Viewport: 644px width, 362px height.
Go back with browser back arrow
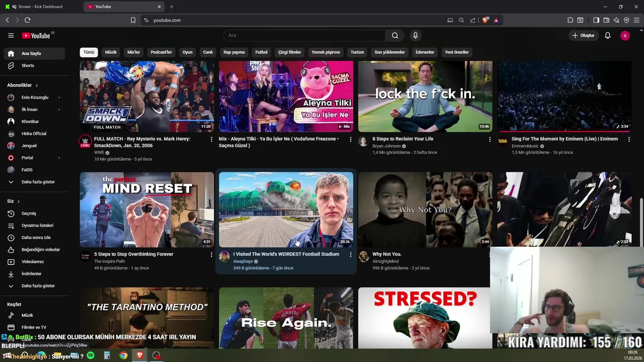(x=8, y=20)
